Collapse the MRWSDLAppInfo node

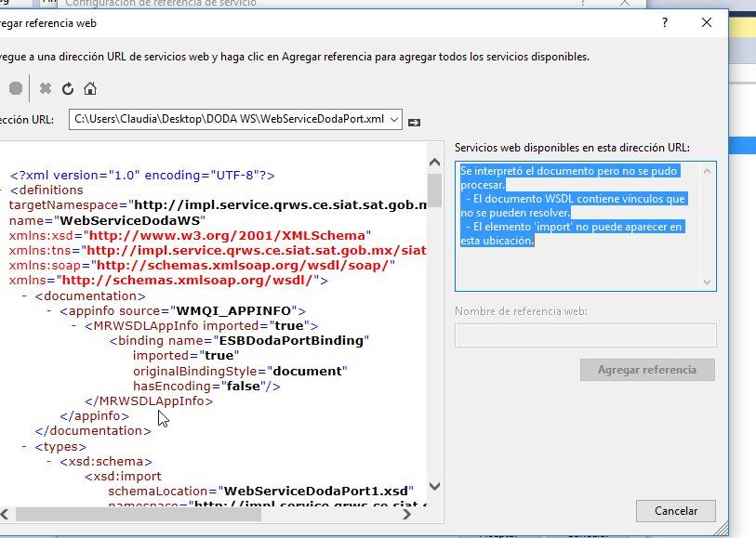click(x=73, y=325)
